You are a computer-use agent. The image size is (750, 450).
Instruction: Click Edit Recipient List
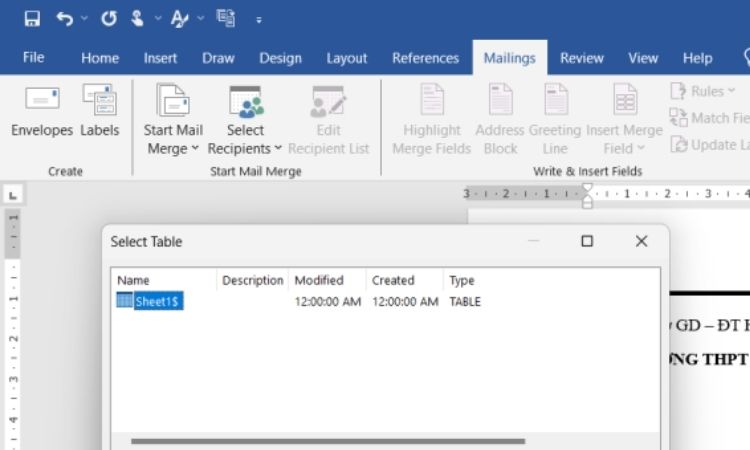tap(329, 120)
